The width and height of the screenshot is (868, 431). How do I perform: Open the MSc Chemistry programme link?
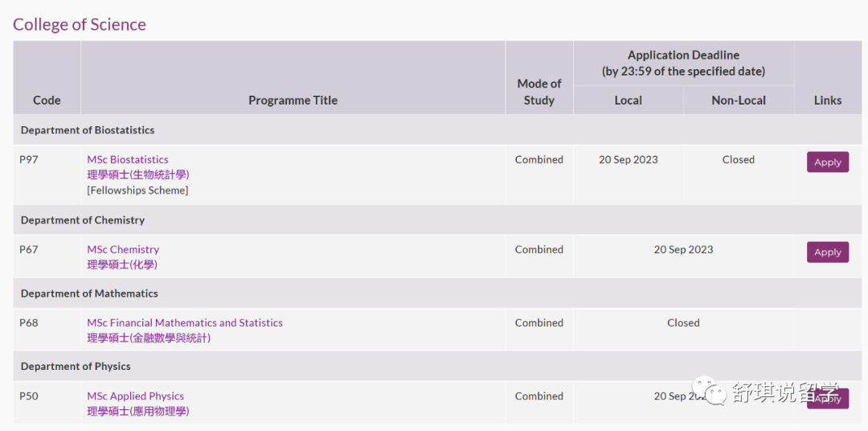pyautogui.click(x=123, y=249)
